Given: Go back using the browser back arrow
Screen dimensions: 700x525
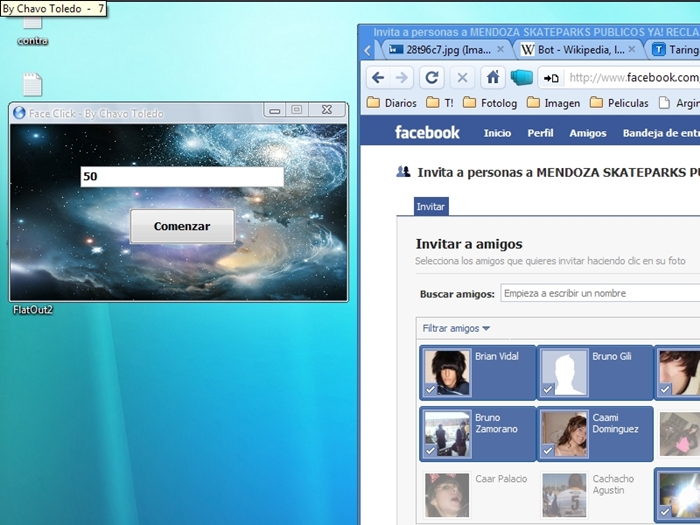Looking at the screenshot, I should pos(378,78).
